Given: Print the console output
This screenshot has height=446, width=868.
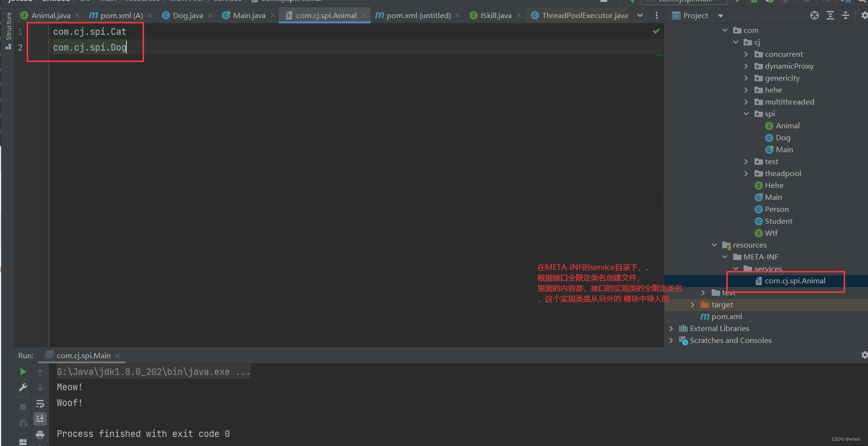Looking at the screenshot, I should 40,435.
